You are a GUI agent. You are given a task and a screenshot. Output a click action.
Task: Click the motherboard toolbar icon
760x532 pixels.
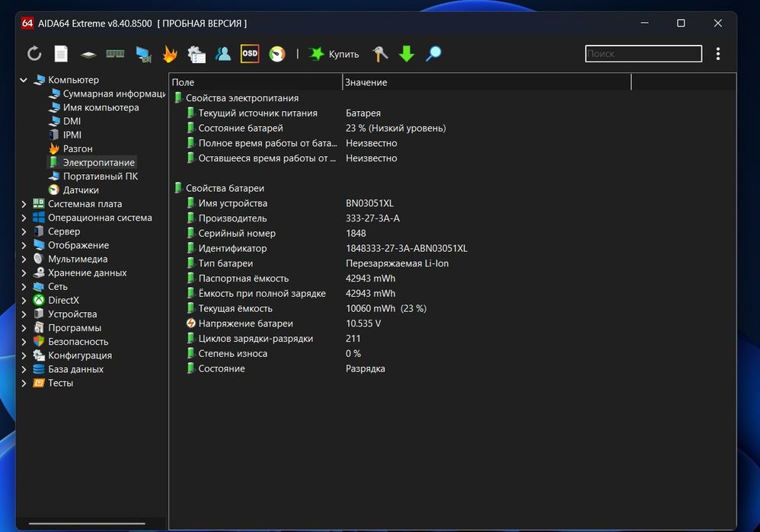click(x=88, y=54)
